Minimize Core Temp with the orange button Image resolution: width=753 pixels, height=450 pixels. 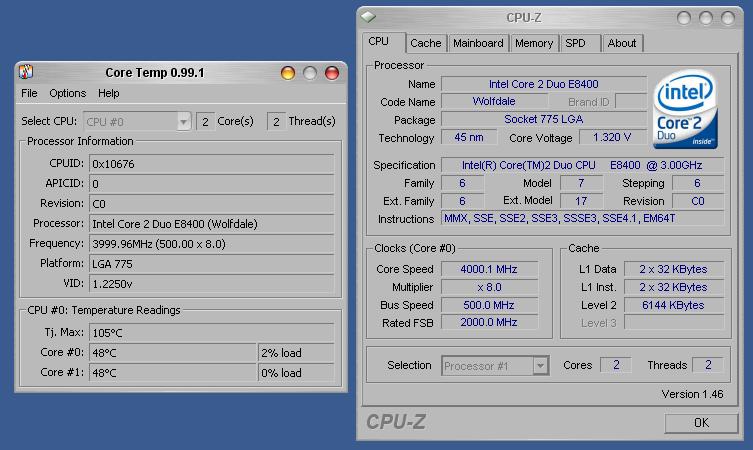coord(288,73)
